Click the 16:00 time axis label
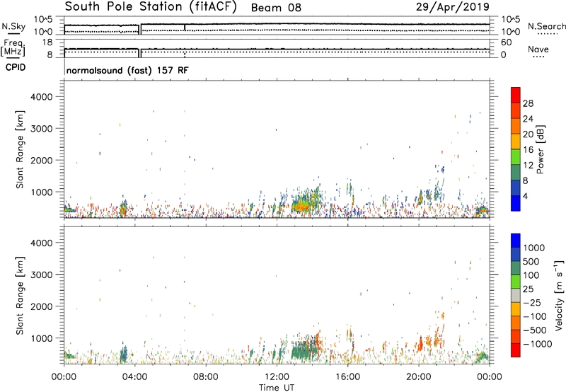The height and width of the screenshot is (392, 566). [x=347, y=377]
